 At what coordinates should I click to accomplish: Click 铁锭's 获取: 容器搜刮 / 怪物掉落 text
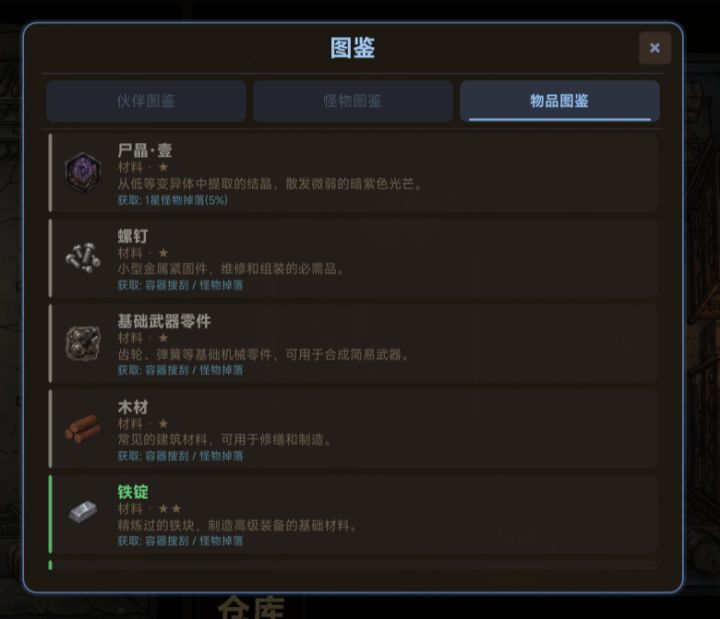[180, 541]
